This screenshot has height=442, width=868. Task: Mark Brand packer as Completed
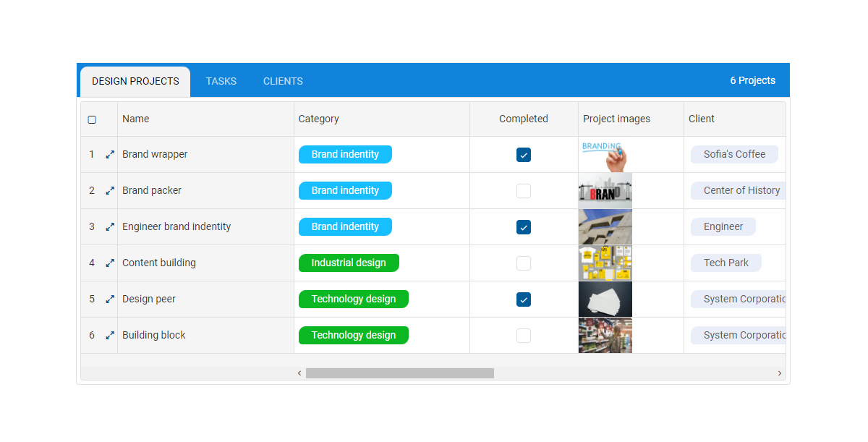(x=523, y=190)
